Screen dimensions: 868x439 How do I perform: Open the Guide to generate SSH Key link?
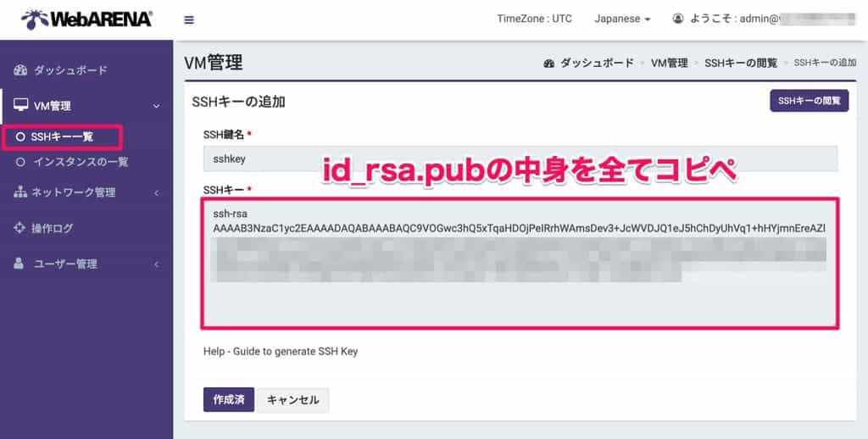coord(296,352)
